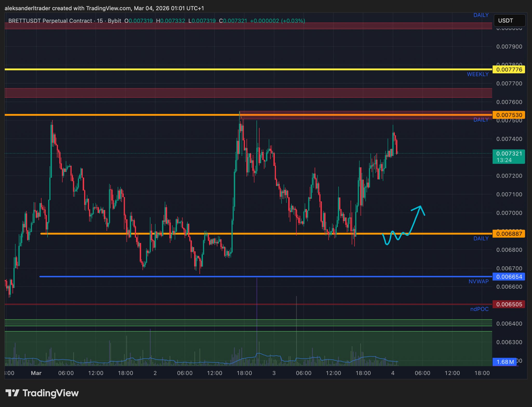532x407 pixels.
Task: Click the blue 0.006654 NVWAP price tag
Action: click(x=509, y=277)
